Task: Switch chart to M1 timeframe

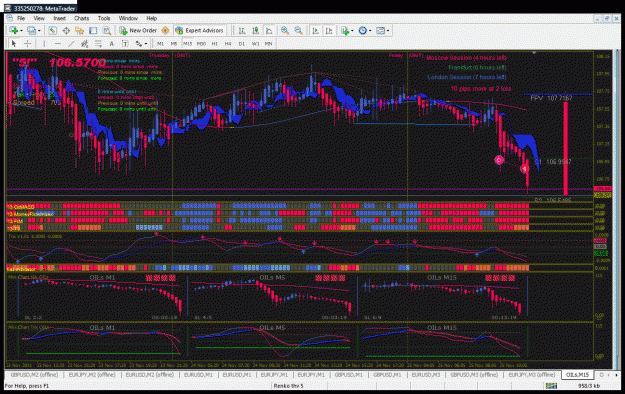Action: pyautogui.click(x=160, y=43)
